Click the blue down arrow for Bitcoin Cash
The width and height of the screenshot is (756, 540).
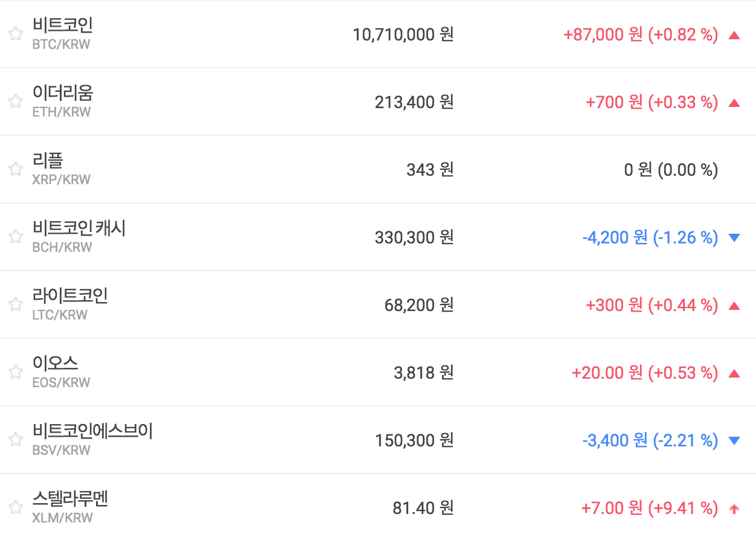coord(734,238)
